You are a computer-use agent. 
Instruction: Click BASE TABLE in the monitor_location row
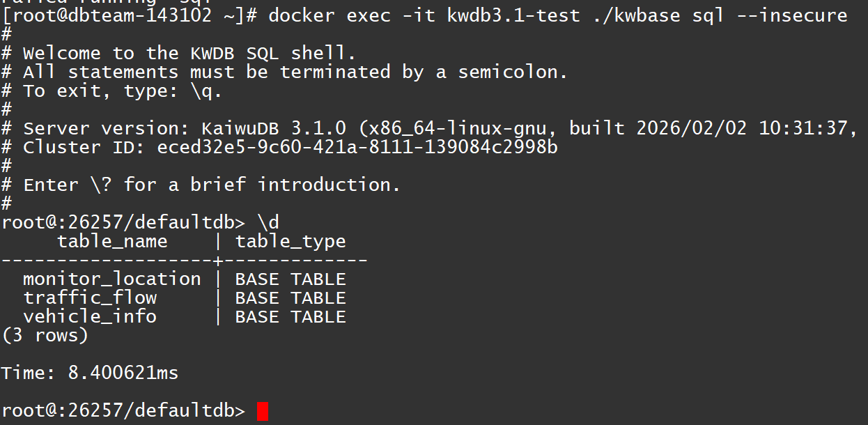[x=290, y=279]
